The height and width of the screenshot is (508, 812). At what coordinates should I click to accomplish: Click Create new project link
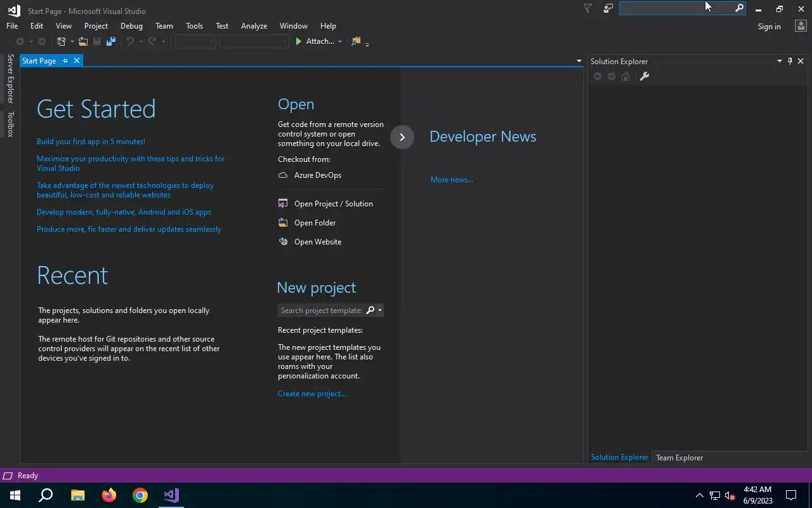(312, 394)
